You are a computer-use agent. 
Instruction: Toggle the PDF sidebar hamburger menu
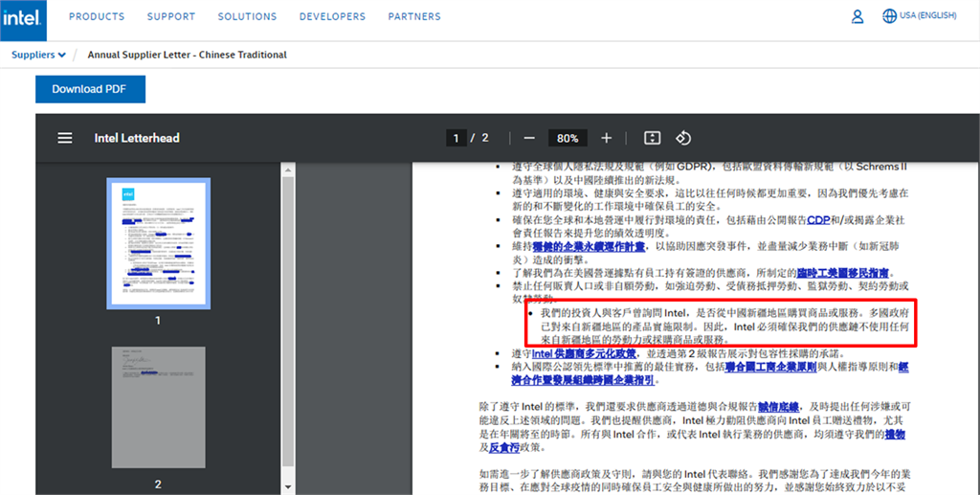pyautogui.click(x=65, y=138)
